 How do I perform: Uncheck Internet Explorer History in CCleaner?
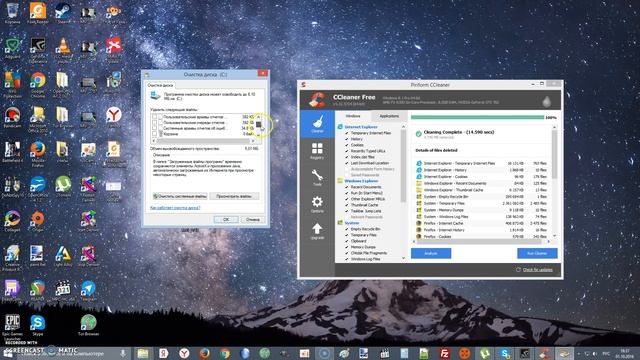point(347,139)
